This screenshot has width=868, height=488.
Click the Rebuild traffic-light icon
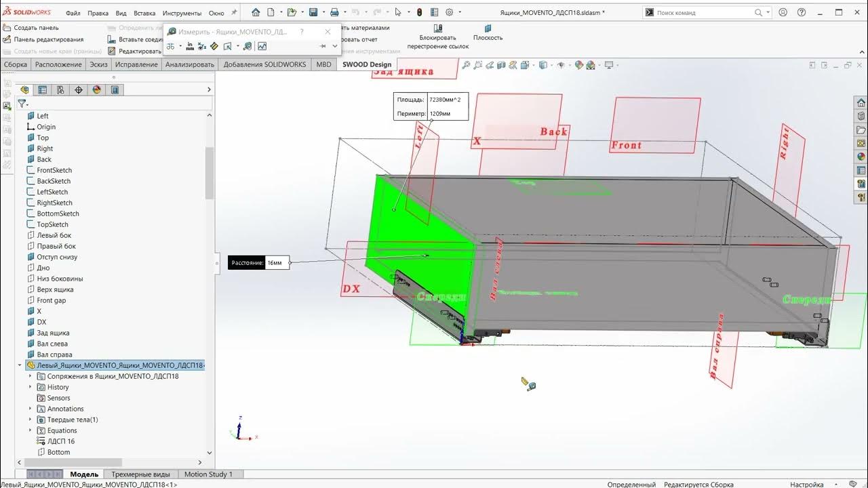pos(419,12)
